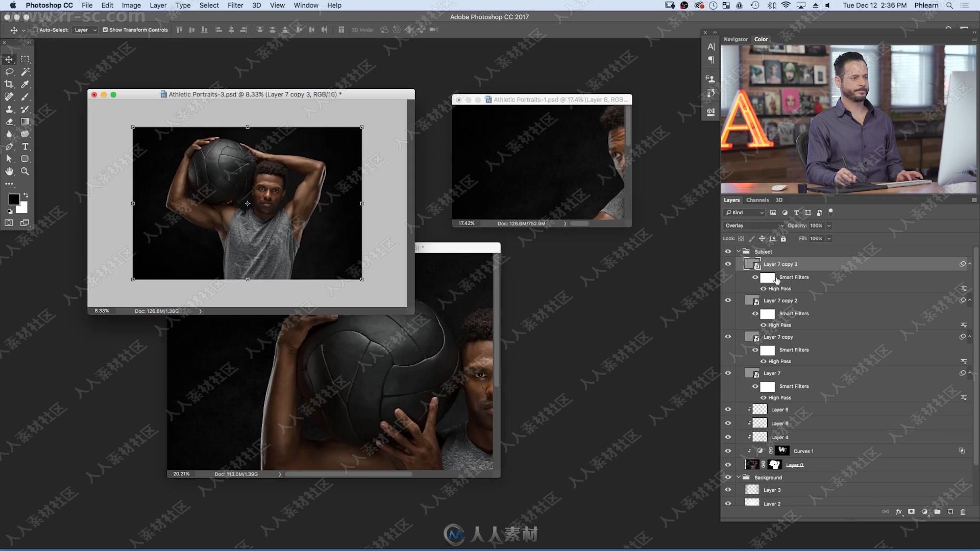Click High Pass filter under Layer 7 copy 2
The width and height of the screenshot is (980, 551).
[779, 325]
